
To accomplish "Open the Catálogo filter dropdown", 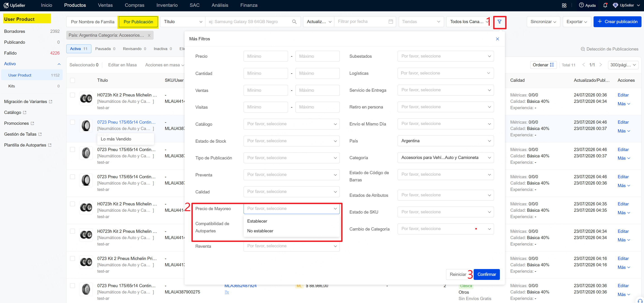I will 292,124.
